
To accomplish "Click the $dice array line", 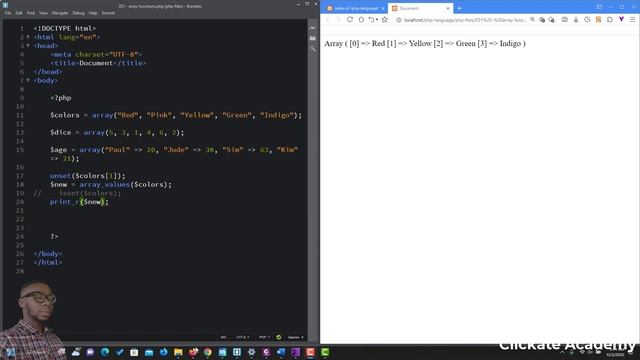I will click(x=117, y=133).
